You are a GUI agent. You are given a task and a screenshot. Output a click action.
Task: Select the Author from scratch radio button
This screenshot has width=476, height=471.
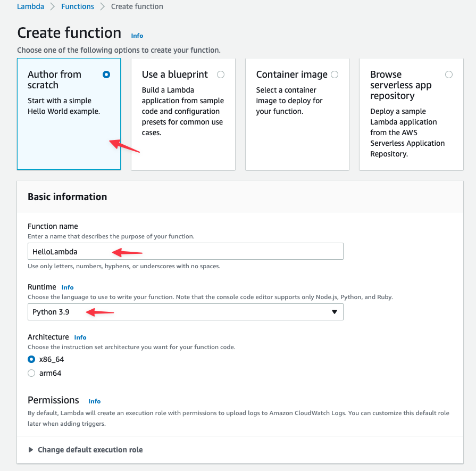pos(106,75)
